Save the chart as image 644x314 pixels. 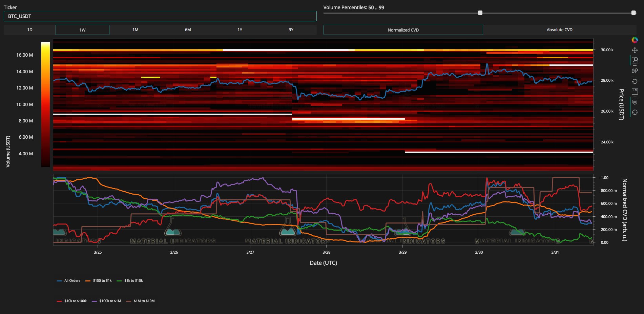(x=635, y=91)
